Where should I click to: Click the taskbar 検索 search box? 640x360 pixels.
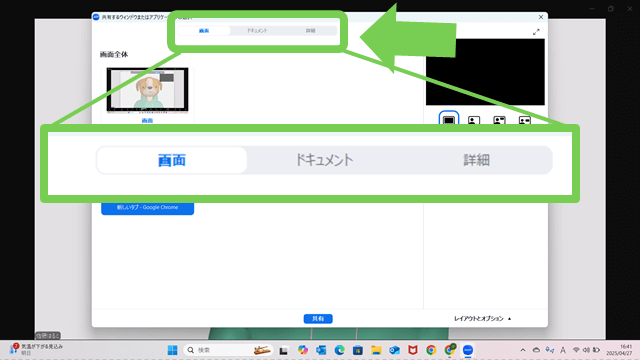click(x=228, y=350)
